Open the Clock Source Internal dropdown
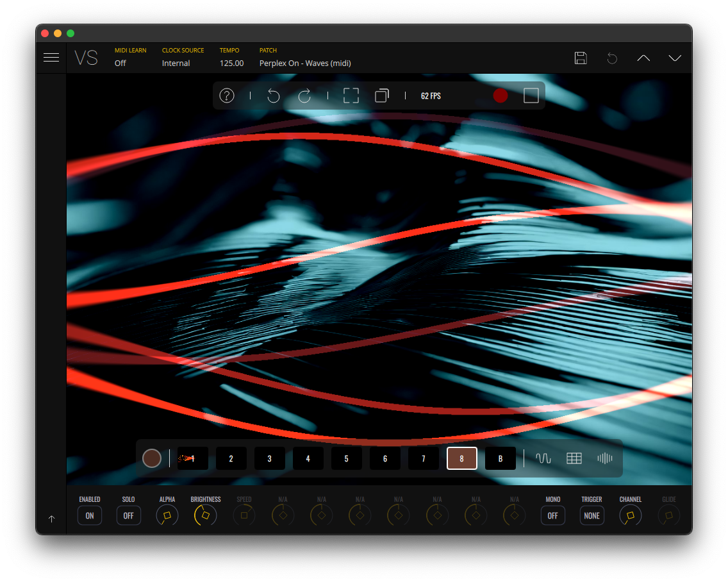 pyautogui.click(x=176, y=63)
